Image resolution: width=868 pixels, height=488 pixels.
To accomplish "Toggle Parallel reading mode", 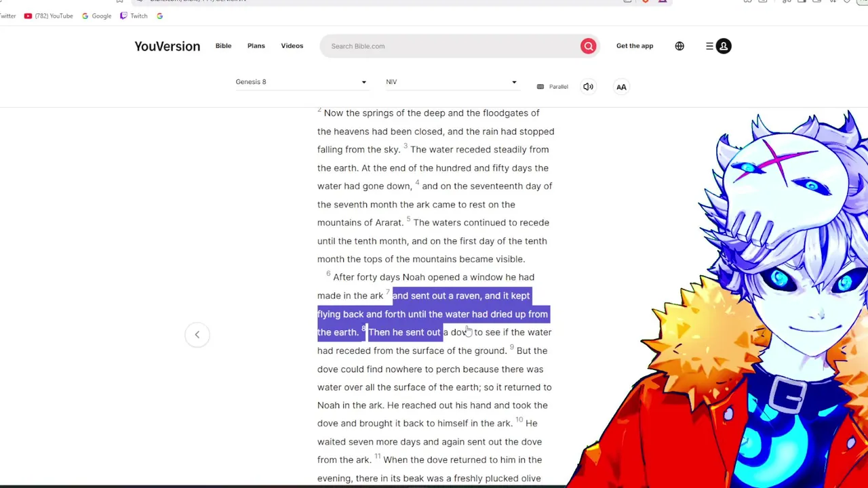I will pyautogui.click(x=552, y=87).
